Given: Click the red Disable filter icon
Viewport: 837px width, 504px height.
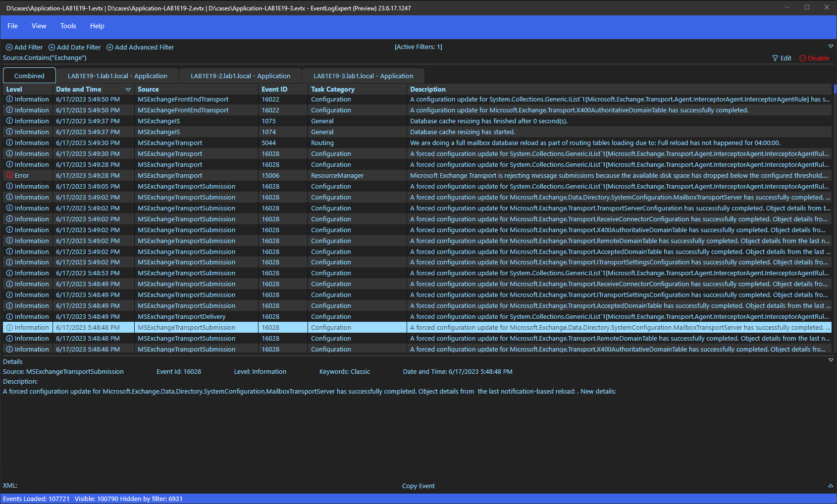Looking at the screenshot, I should click(803, 58).
